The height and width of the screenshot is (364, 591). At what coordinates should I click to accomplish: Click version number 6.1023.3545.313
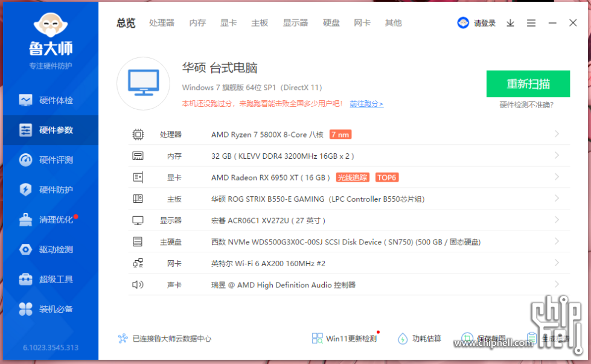[51, 348]
